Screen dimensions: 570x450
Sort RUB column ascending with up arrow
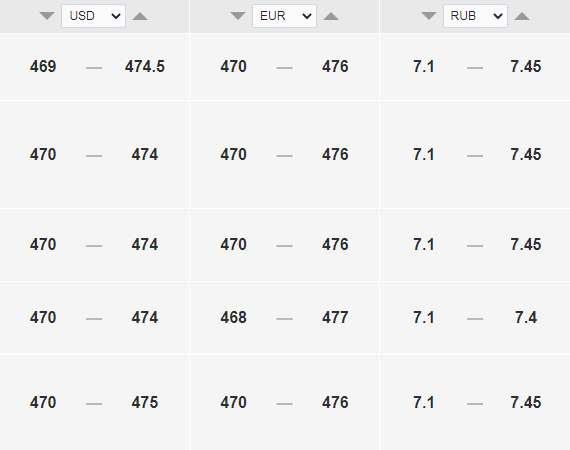pos(522,16)
